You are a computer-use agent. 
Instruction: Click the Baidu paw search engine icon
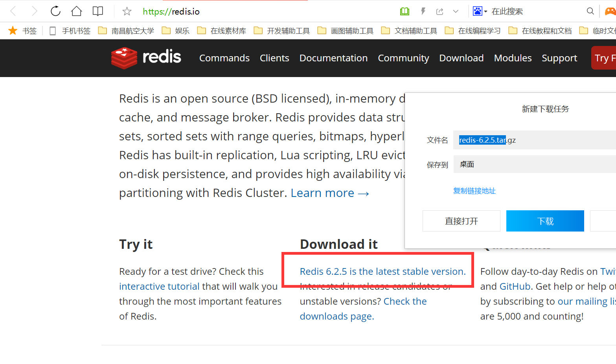(477, 11)
